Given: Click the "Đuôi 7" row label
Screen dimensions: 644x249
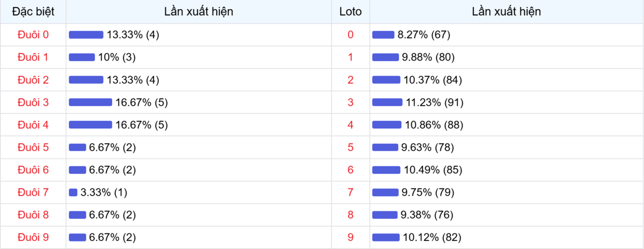Looking at the screenshot, I should point(33,192).
